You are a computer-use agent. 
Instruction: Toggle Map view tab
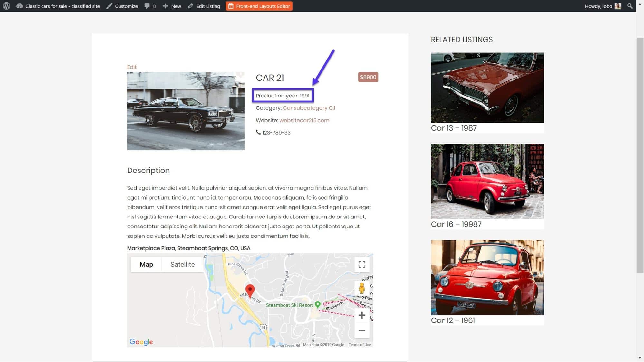(x=146, y=264)
